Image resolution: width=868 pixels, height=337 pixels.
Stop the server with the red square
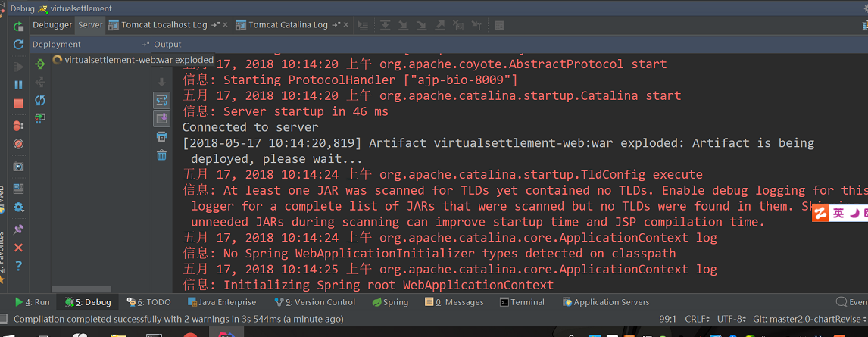[18, 103]
